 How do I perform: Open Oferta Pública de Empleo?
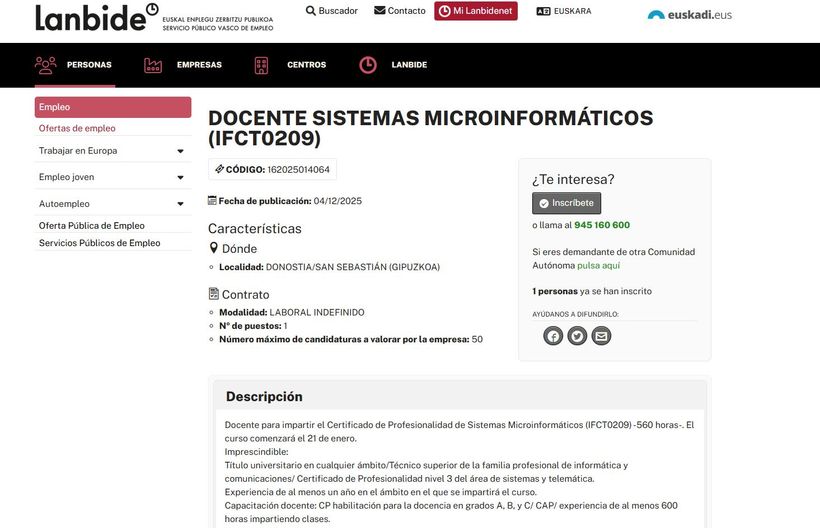[x=92, y=226]
